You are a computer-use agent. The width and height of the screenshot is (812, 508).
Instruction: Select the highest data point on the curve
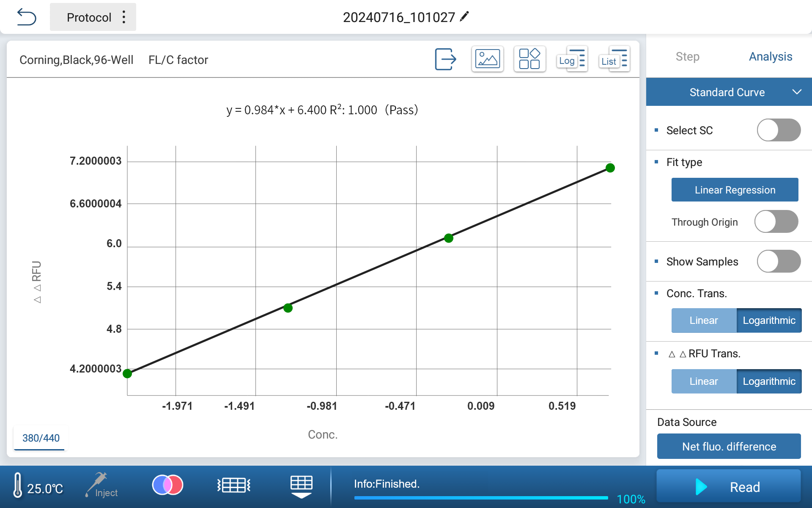(x=610, y=168)
